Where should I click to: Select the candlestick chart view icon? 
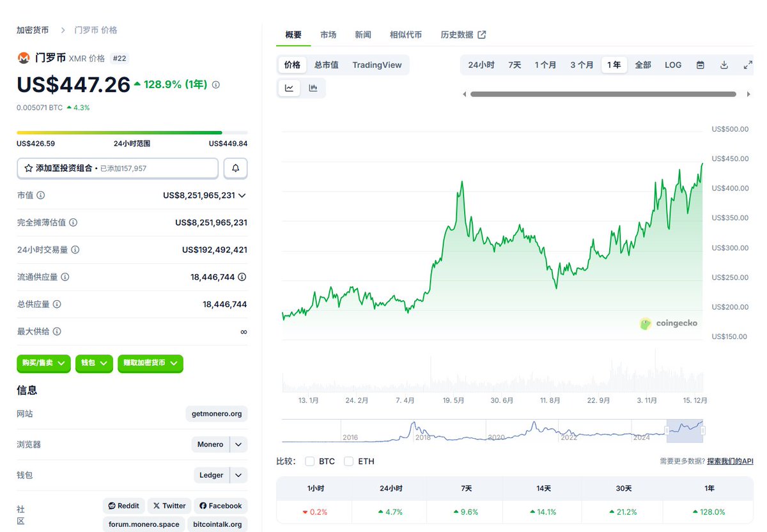click(x=313, y=88)
